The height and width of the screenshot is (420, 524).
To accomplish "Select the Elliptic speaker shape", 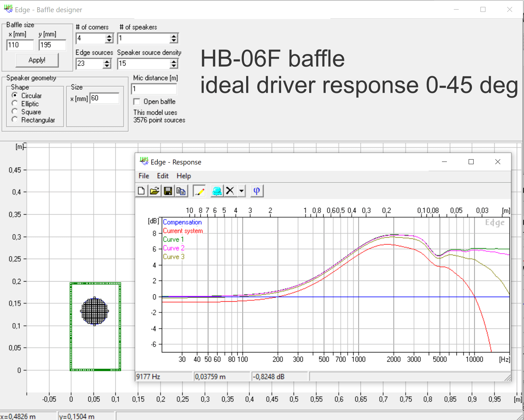I will [x=15, y=104].
